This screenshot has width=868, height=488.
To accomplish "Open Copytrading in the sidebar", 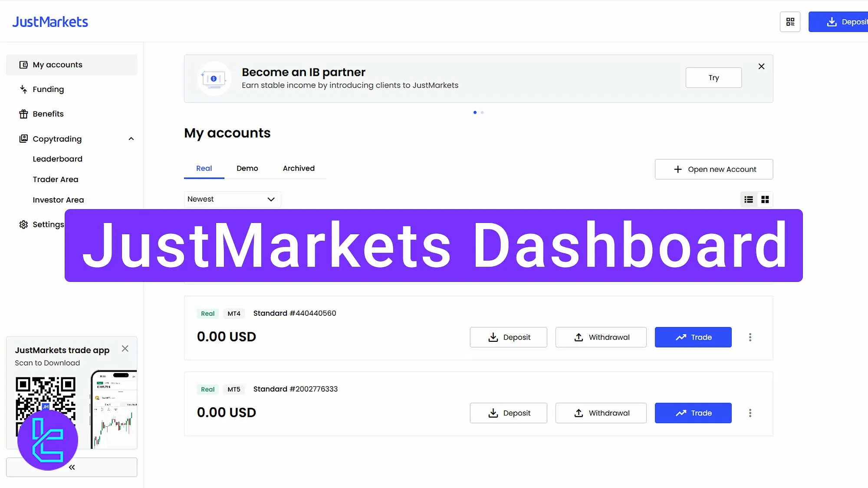I will pyautogui.click(x=57, y=139).
